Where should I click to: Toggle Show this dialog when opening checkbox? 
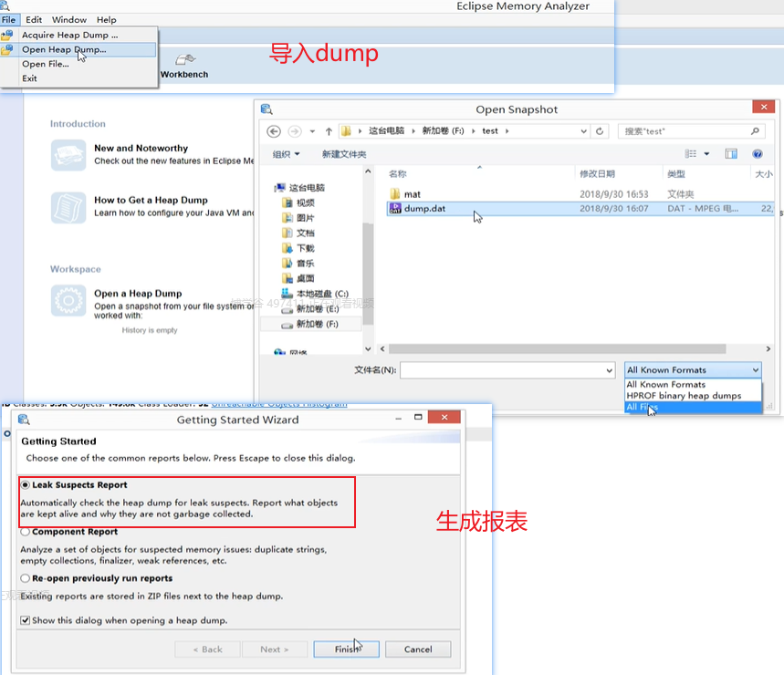26,620
